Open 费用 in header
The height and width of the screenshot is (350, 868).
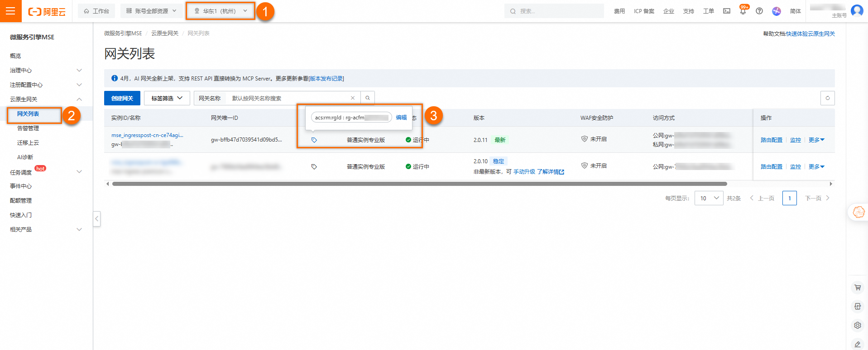619,11
